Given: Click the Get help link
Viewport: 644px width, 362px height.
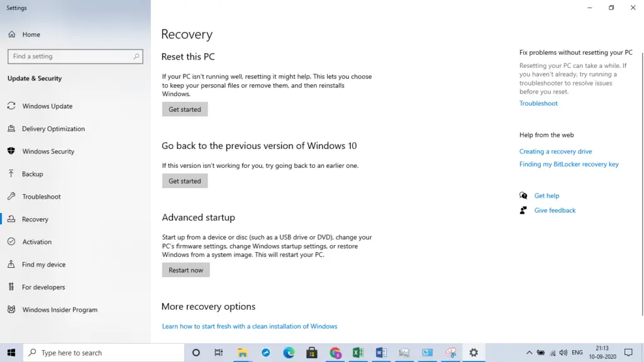Looking at the screenshot, I should (547, 196).
